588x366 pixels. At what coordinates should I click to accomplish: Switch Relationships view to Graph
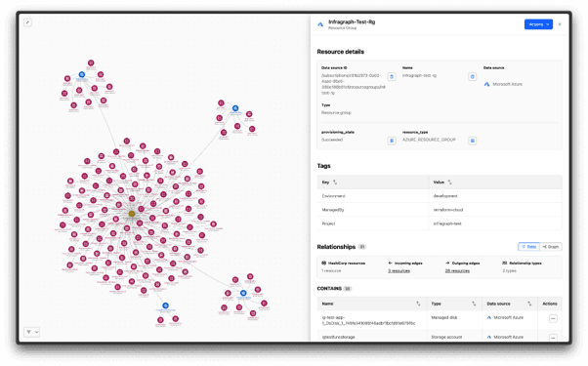point(551,247)
